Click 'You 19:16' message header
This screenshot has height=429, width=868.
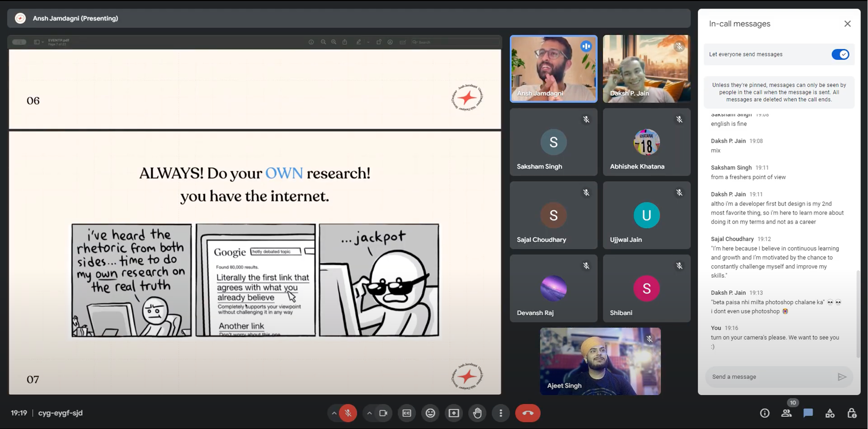(724, 328)
